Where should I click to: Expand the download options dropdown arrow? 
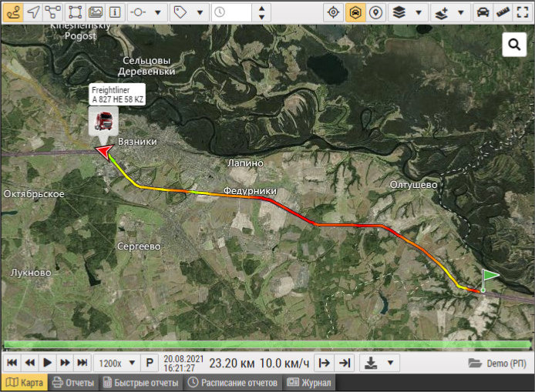(x=391, y=363)
